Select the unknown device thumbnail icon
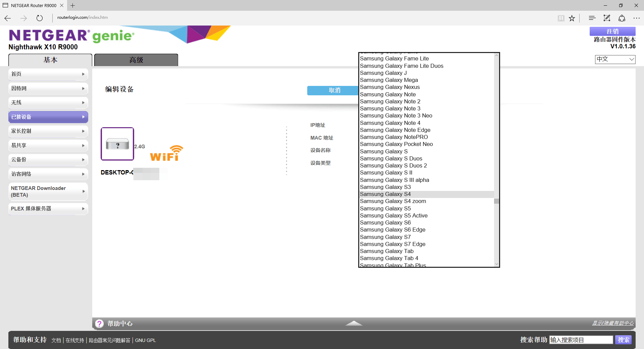This screenshot has width=644, height=349. click(117, 144)
